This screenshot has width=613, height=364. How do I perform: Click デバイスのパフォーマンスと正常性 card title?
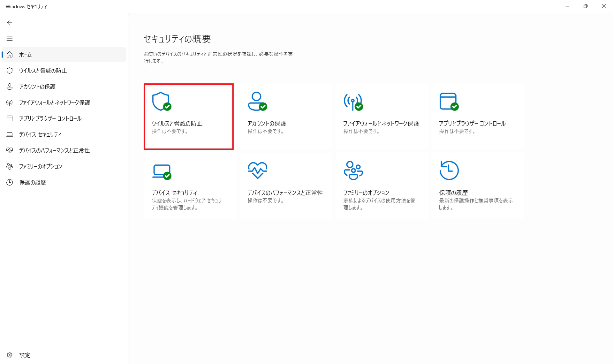click(x=285, y=193)
